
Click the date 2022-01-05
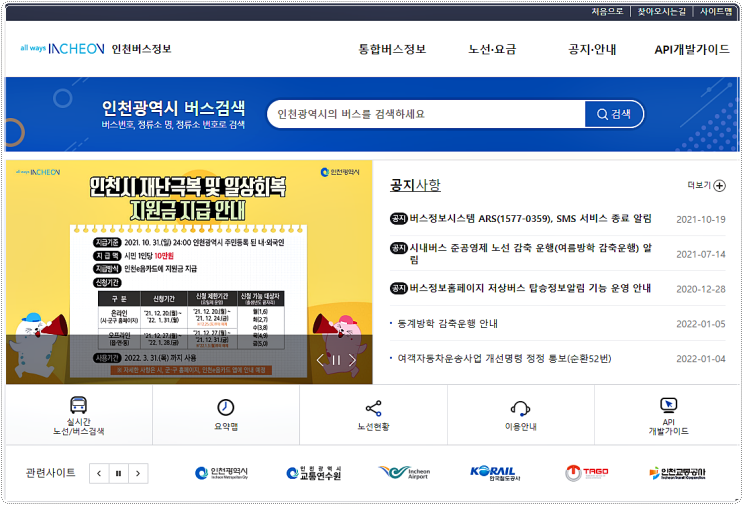(700, 324)
